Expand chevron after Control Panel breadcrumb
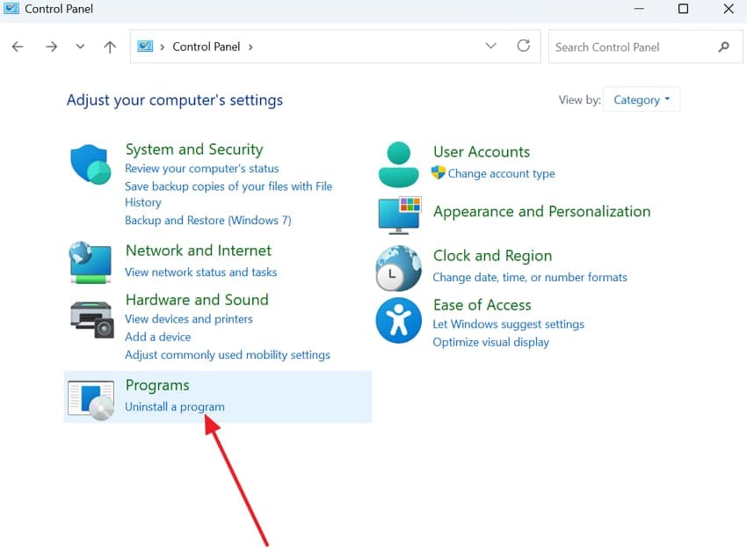 point(250,47)
